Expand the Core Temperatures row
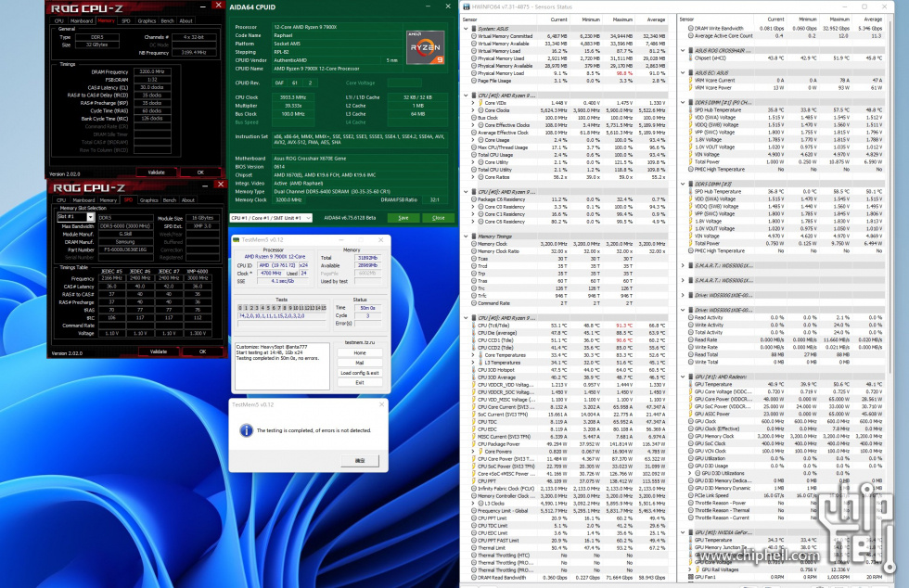 click(473, 355)
